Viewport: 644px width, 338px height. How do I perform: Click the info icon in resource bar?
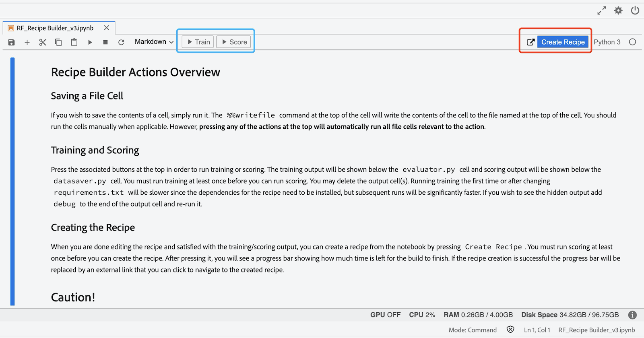tap(632, 315)
